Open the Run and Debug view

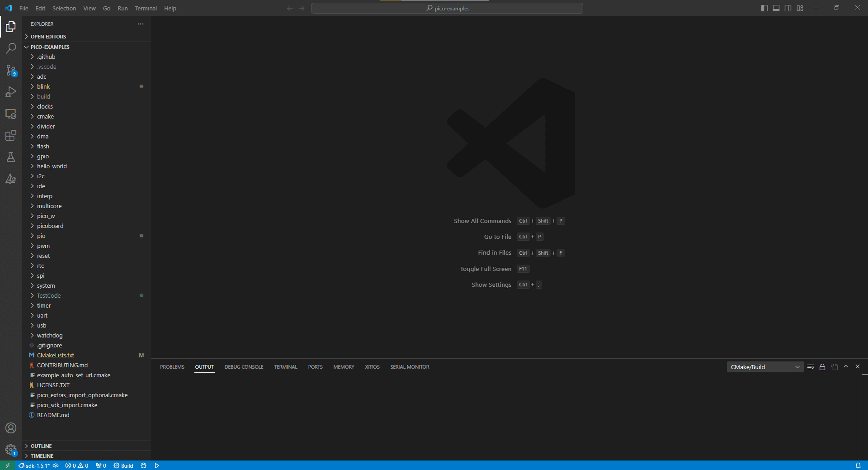[x=11, y=92]
